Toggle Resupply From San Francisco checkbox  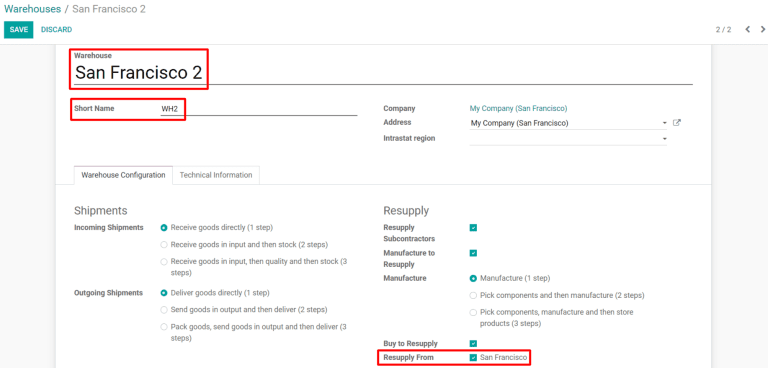coord(473,358)
